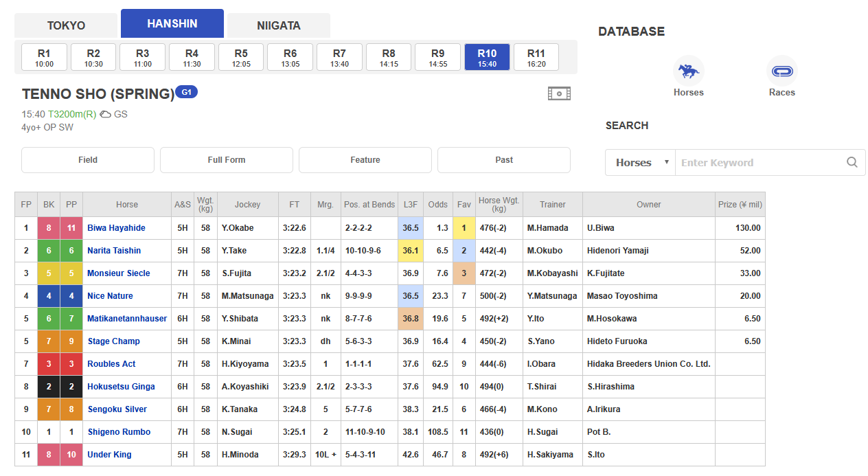Open Shigeno Rumbo horse link
The image size is (868, 476).
(x=119, y=432)
